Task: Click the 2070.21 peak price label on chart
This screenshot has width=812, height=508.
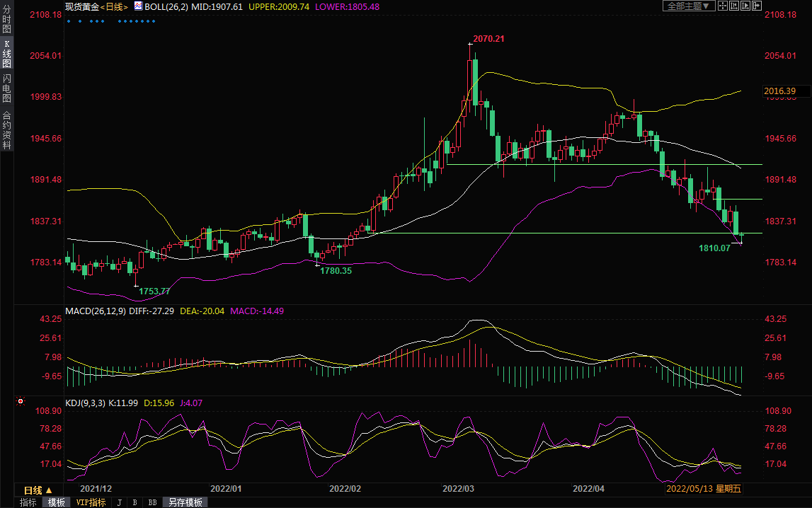Action: (x=489, y=38)
